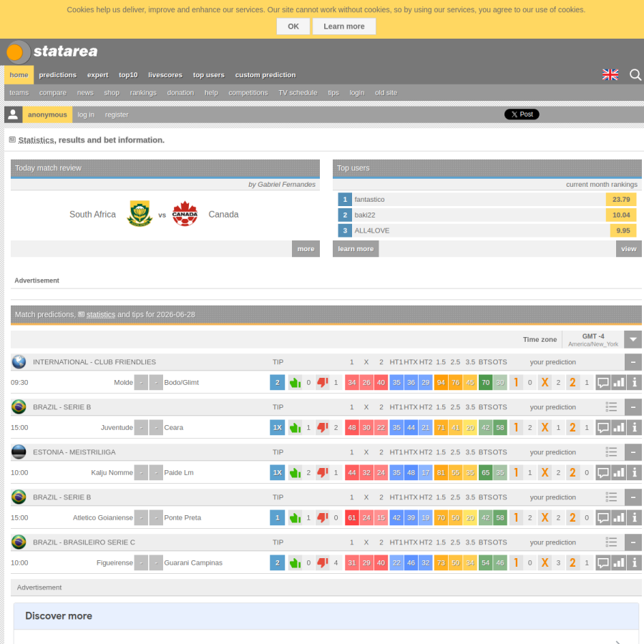Click thumbs up for Figueirense match

tap(295, 563)
